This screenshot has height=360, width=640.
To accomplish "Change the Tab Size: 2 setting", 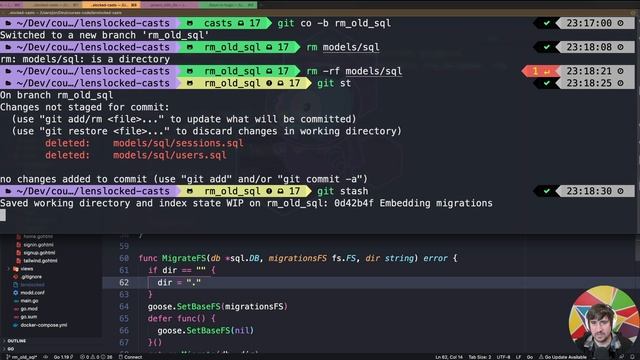I will click(x=480, y=357).
